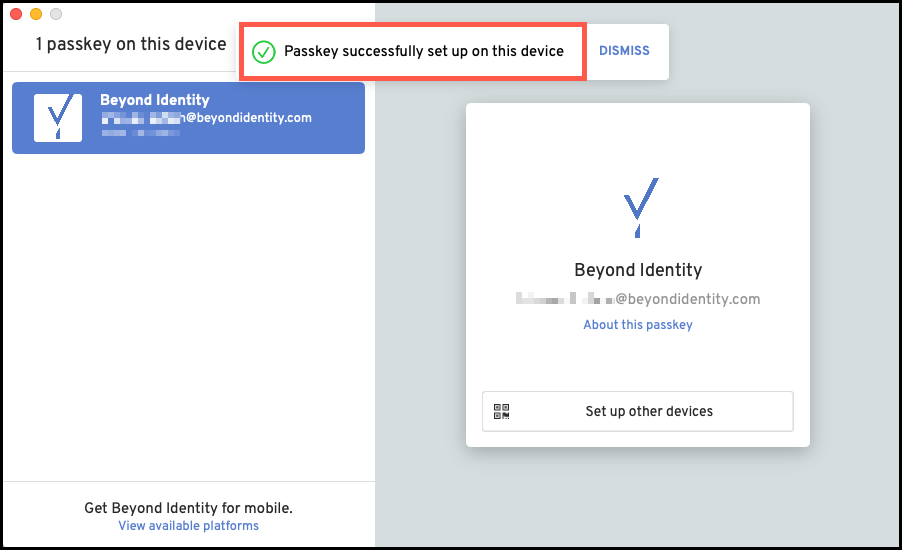Click the gray zoom window button
Viewport: 902px width, 550px height.
pyautogui.click(x=56, y=14)
